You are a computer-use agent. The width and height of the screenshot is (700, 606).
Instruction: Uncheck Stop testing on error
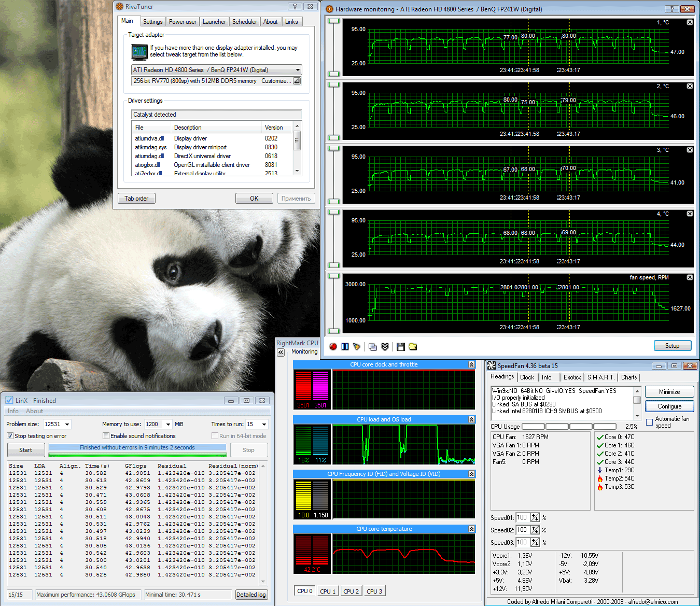[x=10, y=436]
